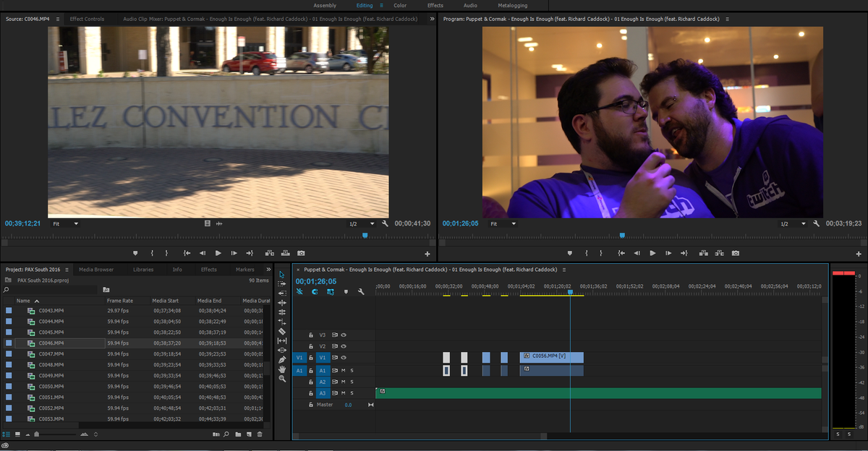Open Program monitor 1/2 resolution dropdown
Viewport: 868px width, 451px height.
(x=793, y=224)
